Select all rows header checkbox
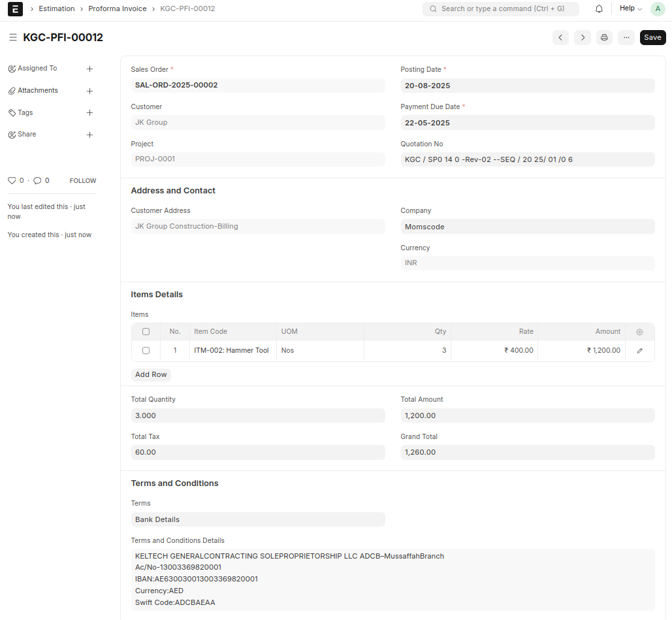The image size is (672, 620). [x=146, y=332]
